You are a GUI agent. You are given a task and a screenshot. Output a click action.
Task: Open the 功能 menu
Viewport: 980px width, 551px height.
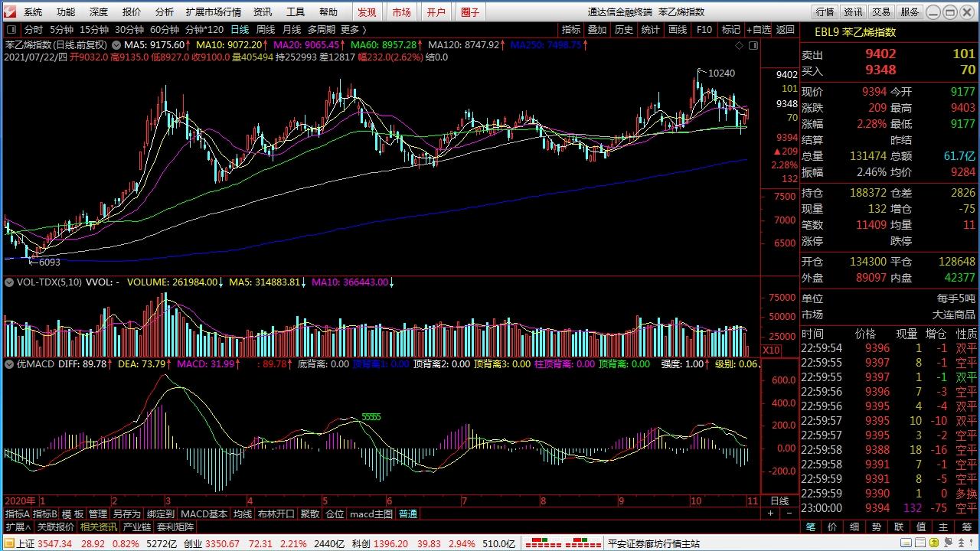coord(66,12)
